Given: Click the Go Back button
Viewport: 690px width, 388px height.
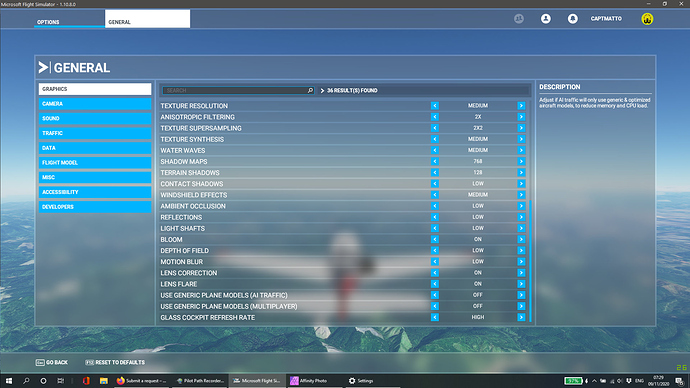Looking at the screenshot, I should [52, 362].
